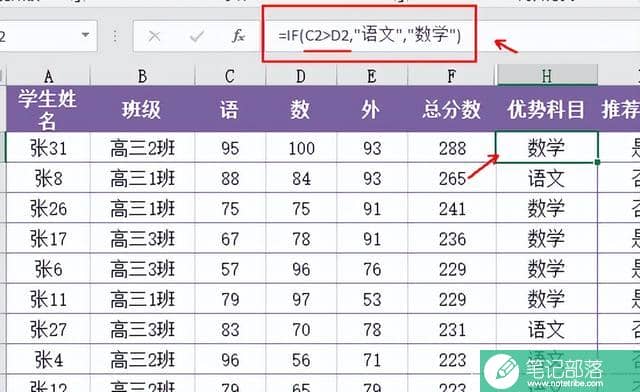Click the 笔记部落 watermark logo
Viewport: 640px width, 392px height.
560,370
